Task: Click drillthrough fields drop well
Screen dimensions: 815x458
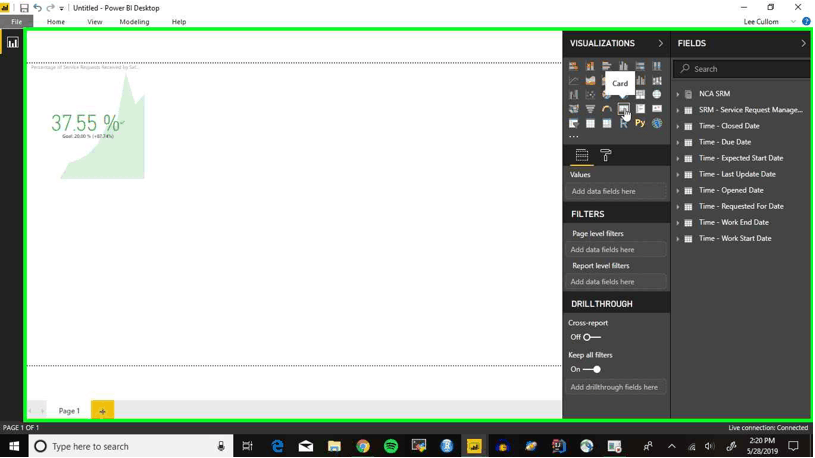Action: click(x=616, y=387)
